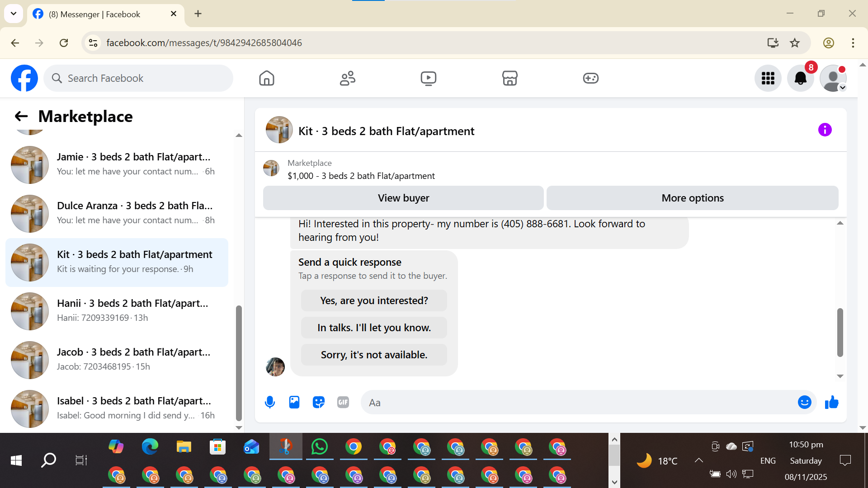Screen dimensions: 868x488
Task: Open the sticker picker icon
Action: (x=319, y=402)
